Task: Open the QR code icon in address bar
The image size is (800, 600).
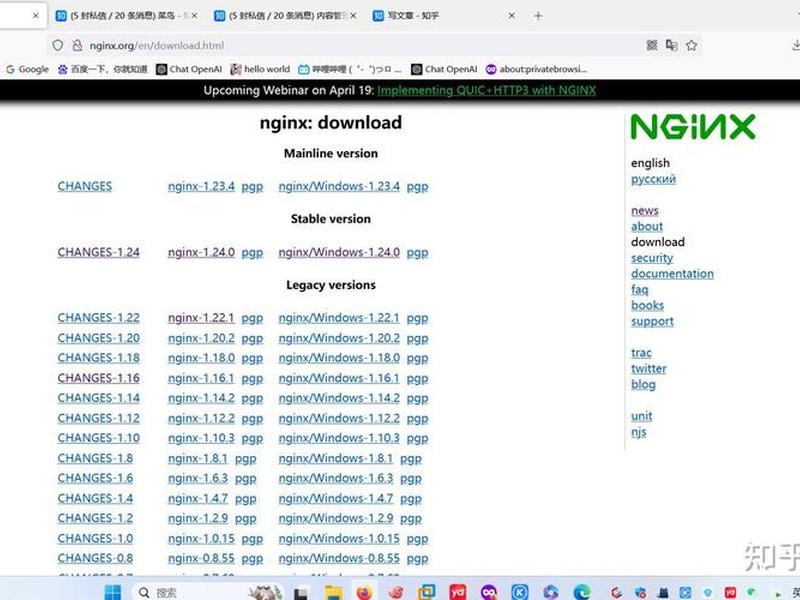Action: coord(652,45)
